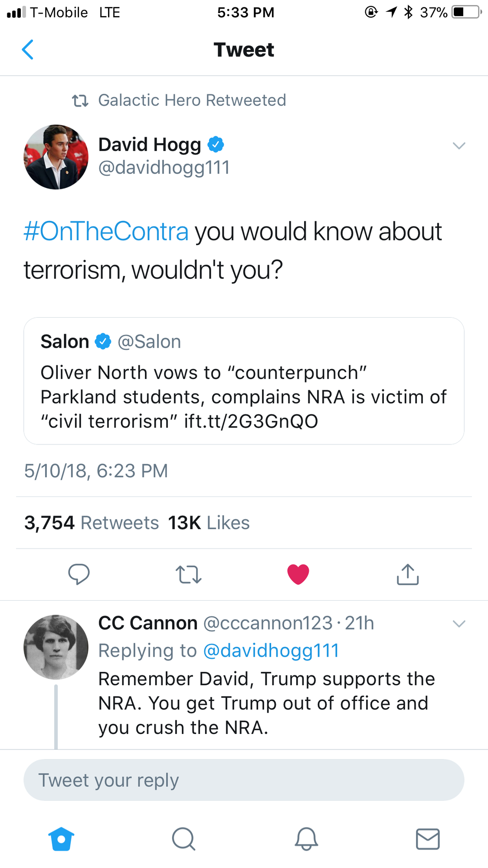Open the Messages envelope icon
This screenshot has width=488, height=868.
pyautogui.click(x=428, y=838)
